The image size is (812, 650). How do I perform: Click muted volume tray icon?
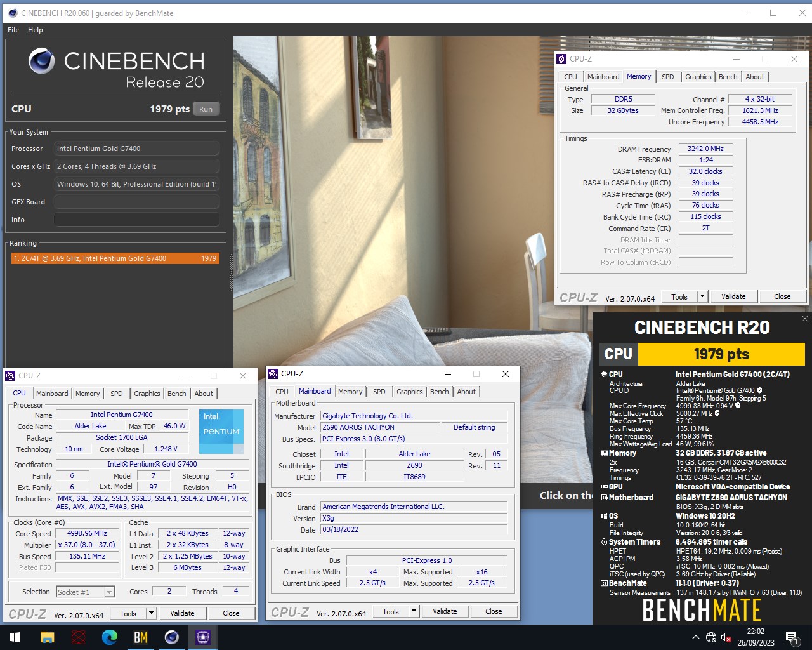click(x=726, y=637)
